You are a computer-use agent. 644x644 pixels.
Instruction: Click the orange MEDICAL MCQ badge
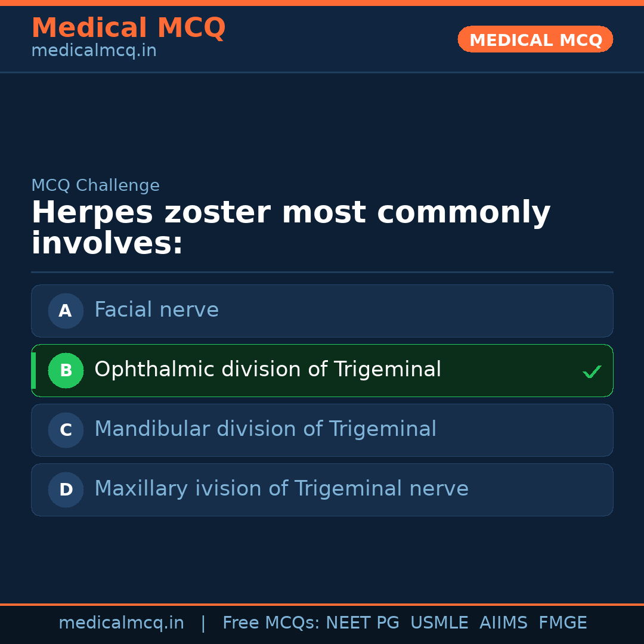[535, 40]
